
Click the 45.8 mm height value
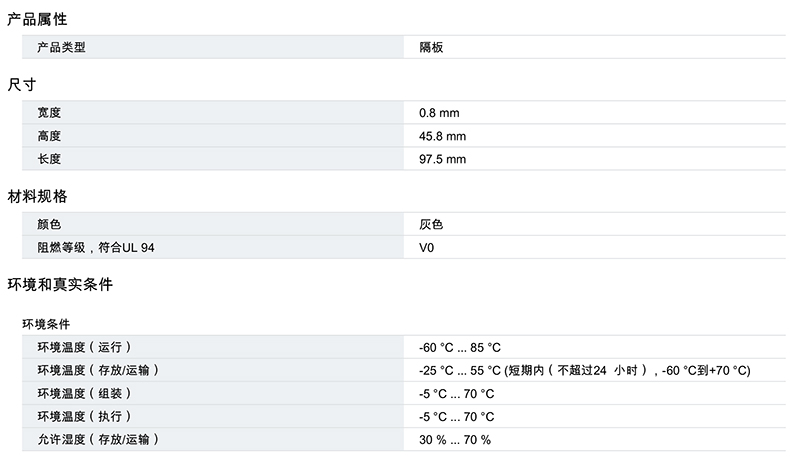click(x=443, y=136)
